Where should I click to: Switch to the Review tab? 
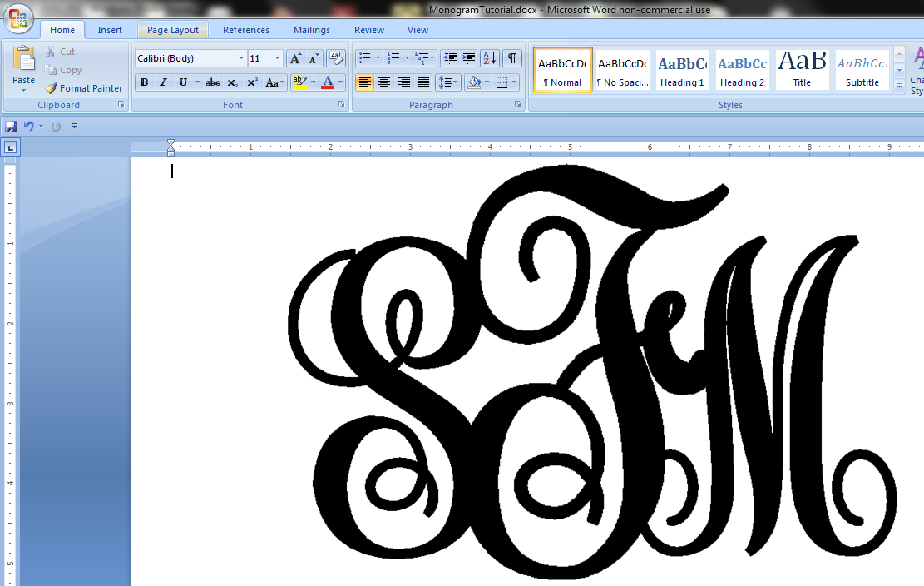[x=369, y=30]
